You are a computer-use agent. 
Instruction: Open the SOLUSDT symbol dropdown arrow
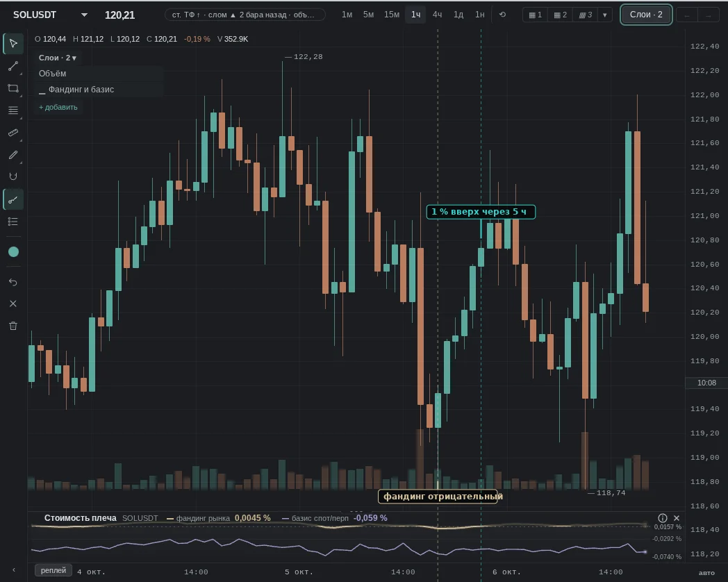pyautogui.click(x=84, y=15)
